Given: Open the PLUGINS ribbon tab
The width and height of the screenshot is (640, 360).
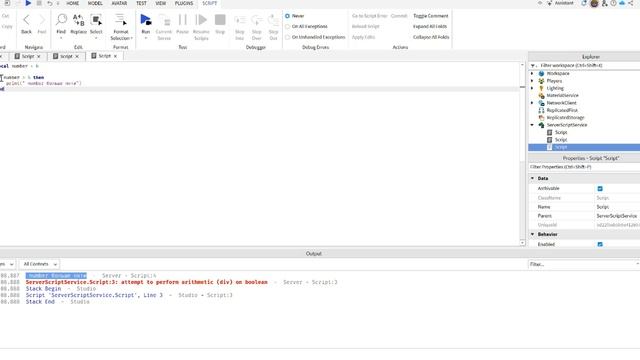Looking at the screenshot, I should [x=184, y=3].
